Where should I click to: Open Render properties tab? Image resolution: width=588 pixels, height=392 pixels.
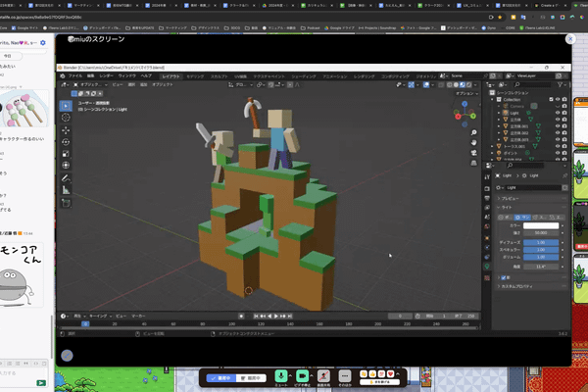point(487,188)
